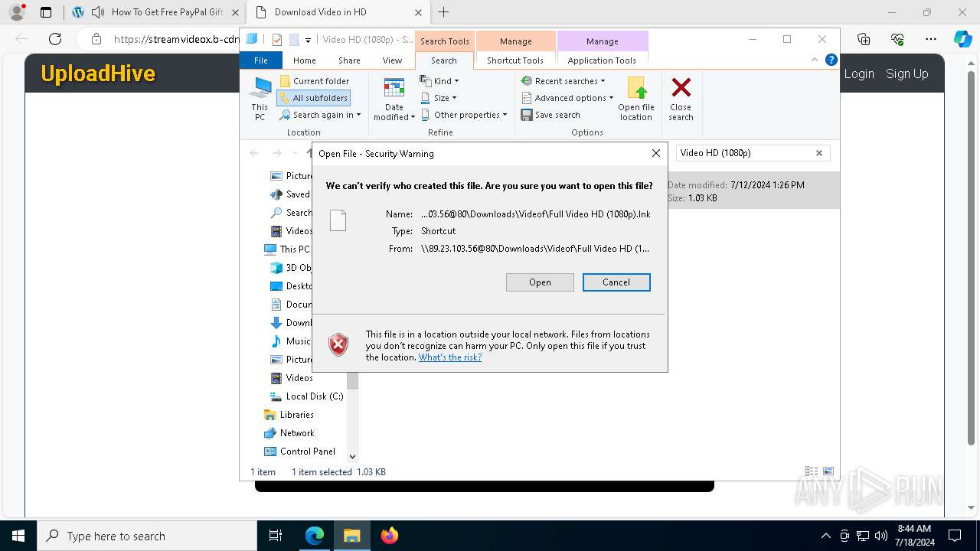980x551 pixels.
Task: Click the Sign Up link on UploadHive
Action: (x=907, y=73)
